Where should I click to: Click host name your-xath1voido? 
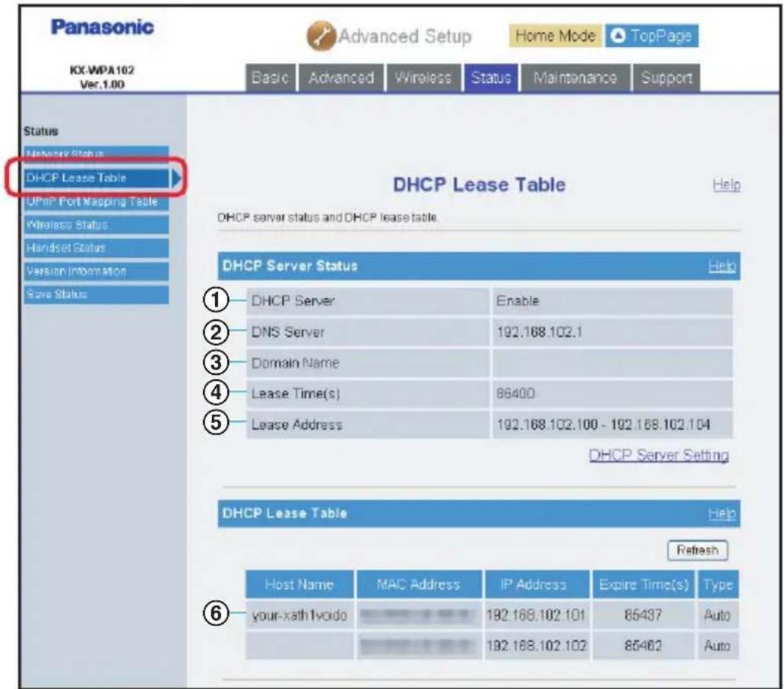[x=299, y=615]
